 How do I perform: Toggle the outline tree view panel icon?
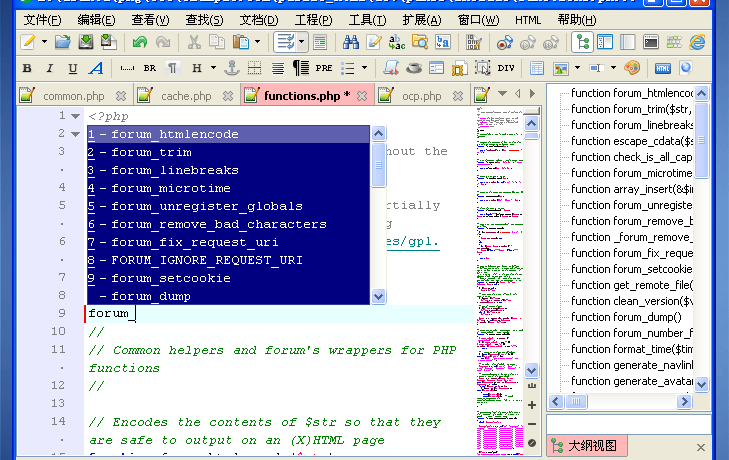click(582, 42)
